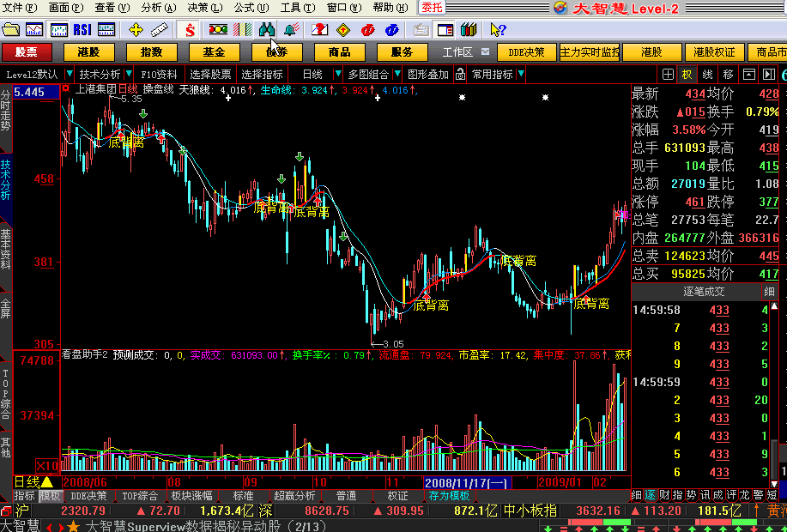
Task: Select the 细 detail tab at bottom right
Action: tap(637, 495)
